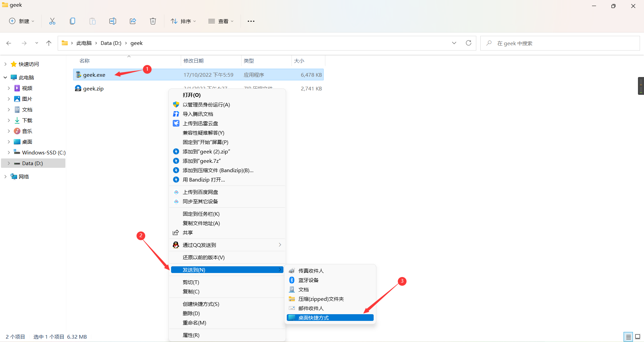Click the Tencent Docs import icon
644x342 pixels.
point(176,114)
